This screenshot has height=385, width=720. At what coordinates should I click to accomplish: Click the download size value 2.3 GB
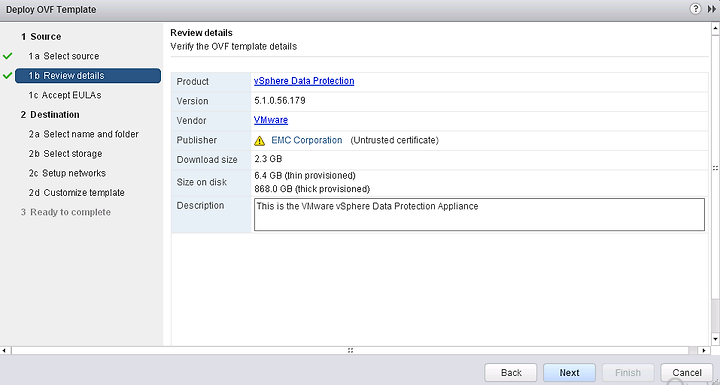click(x=268, y=159)
